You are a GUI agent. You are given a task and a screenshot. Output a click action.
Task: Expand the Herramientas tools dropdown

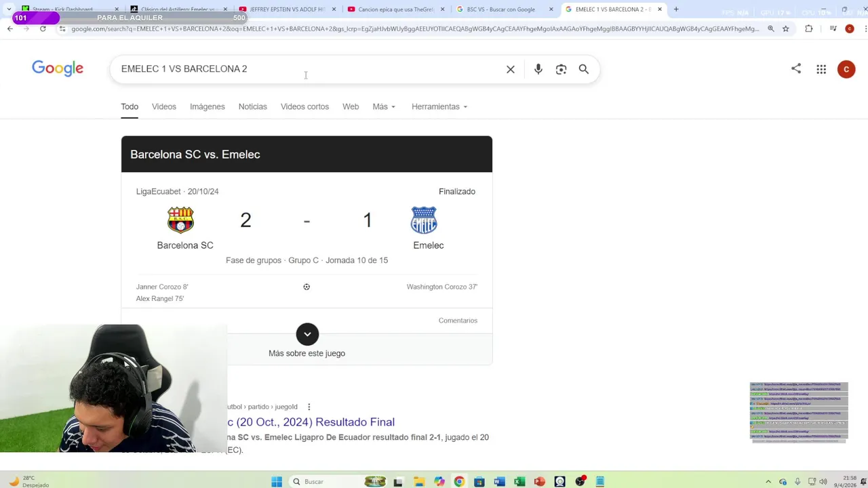439,106
